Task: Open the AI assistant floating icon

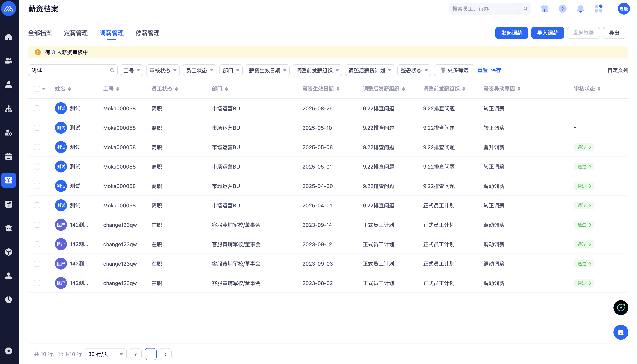Action: click(621, 307)
